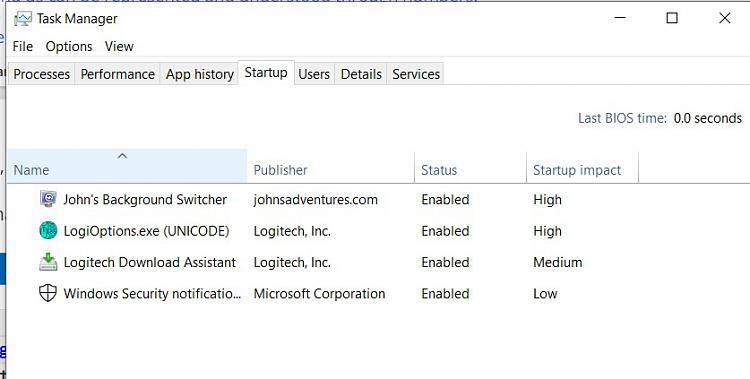Click the Windows Security shield icon
The image size is (750, 379).
coord(48,293)
